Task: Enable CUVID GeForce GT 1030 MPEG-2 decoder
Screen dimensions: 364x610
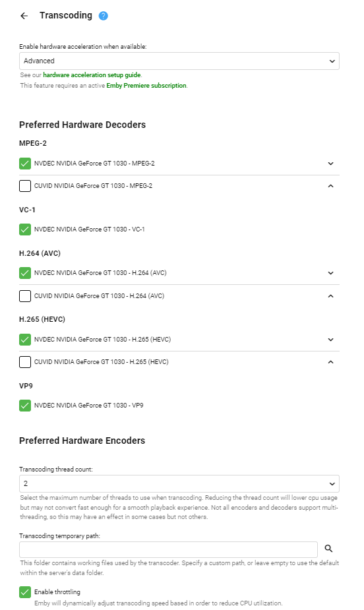Action: coord(25,186)
